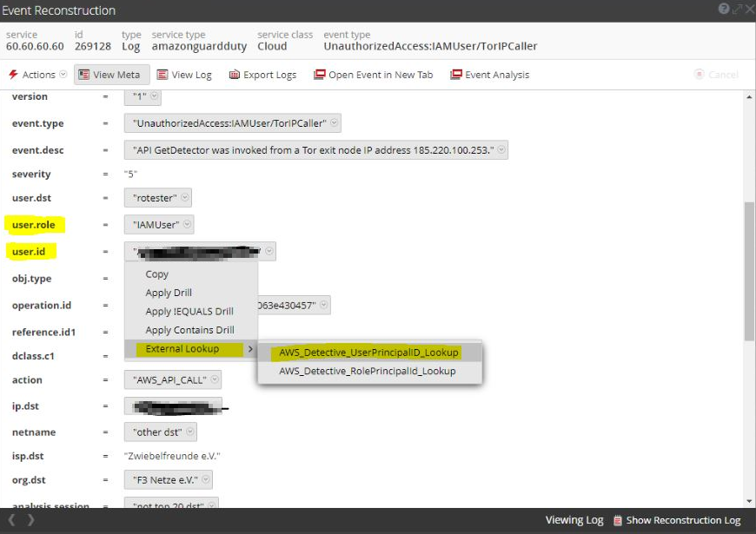Open dropdown arrow on event.desc value

[x=501, y=150]
